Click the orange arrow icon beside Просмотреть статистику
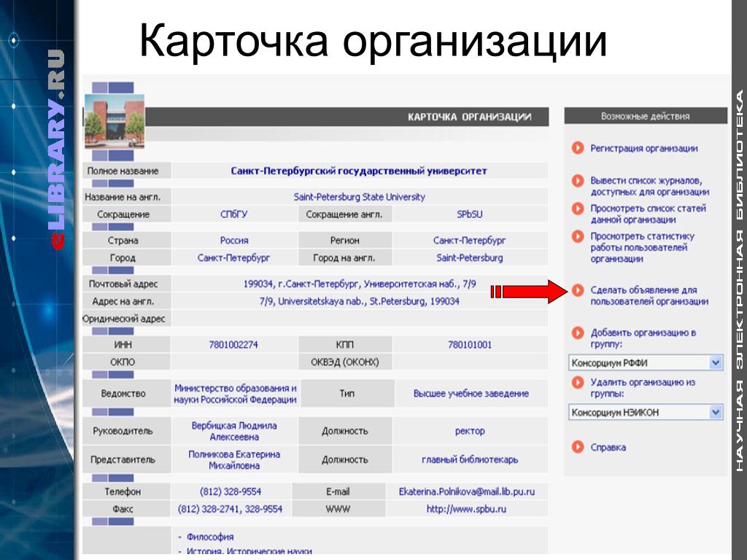The height and width of the screenshot is (560, 747). [578, 236]
